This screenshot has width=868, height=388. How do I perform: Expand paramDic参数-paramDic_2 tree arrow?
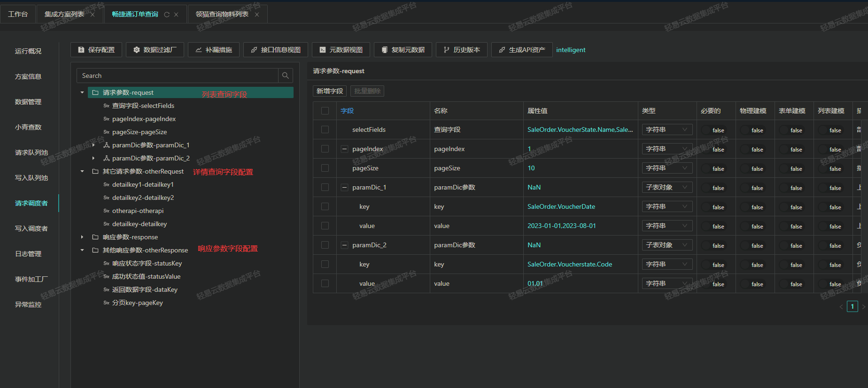pos(93,158)
